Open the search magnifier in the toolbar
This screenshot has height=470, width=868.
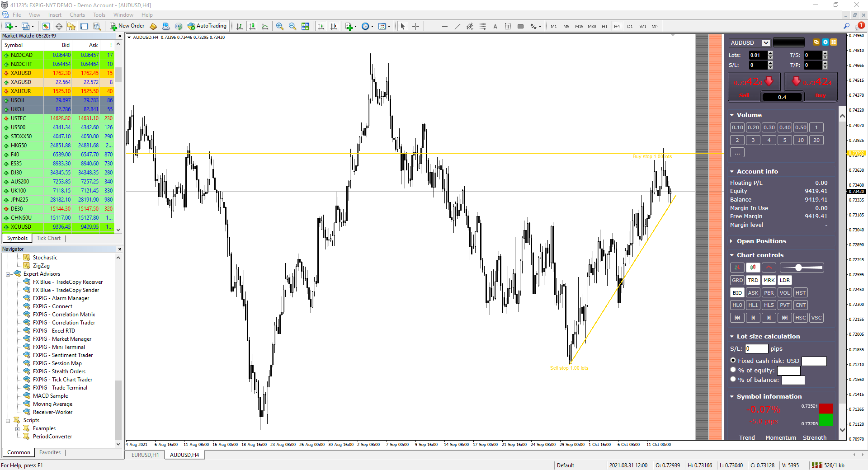click(x=846, y=26)
